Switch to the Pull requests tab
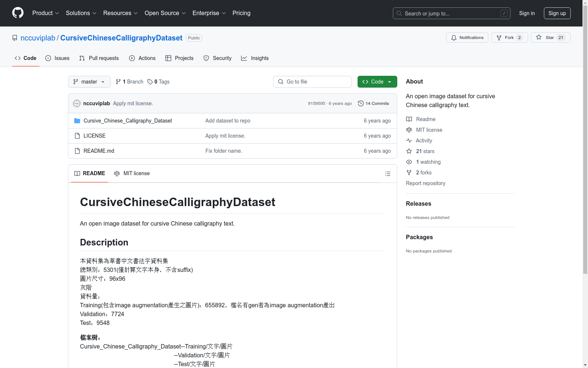Screen dimensions: 588x368 coord(99,58)
